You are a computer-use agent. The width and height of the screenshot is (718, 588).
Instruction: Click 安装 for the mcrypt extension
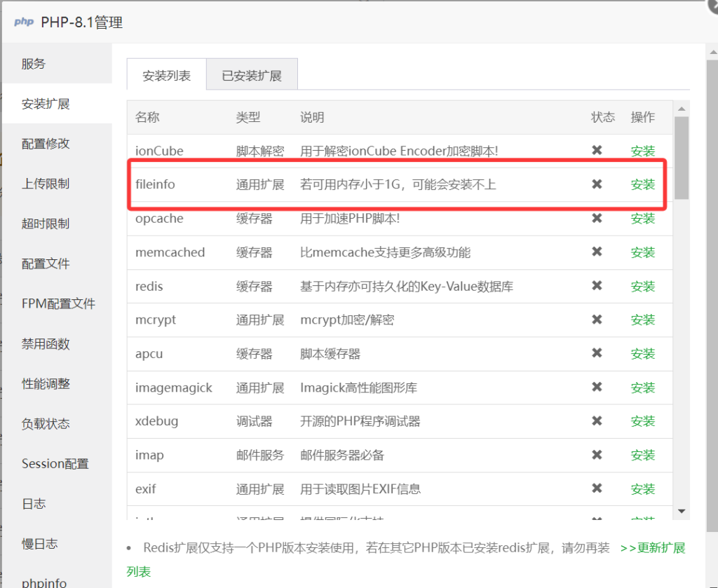click(x=642, y=320)
